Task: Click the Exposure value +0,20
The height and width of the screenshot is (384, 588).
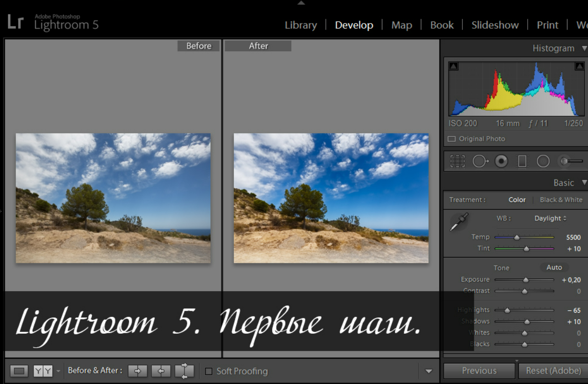Action: (571, 280)
